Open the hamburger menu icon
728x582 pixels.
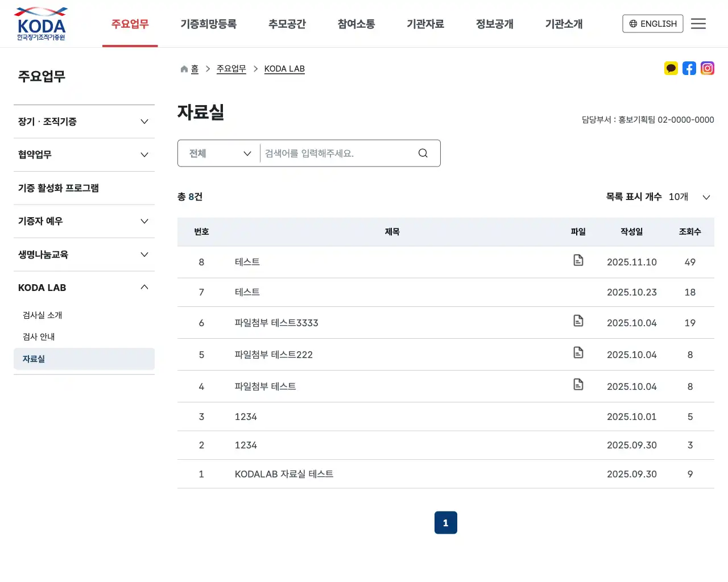pos(698,23)
